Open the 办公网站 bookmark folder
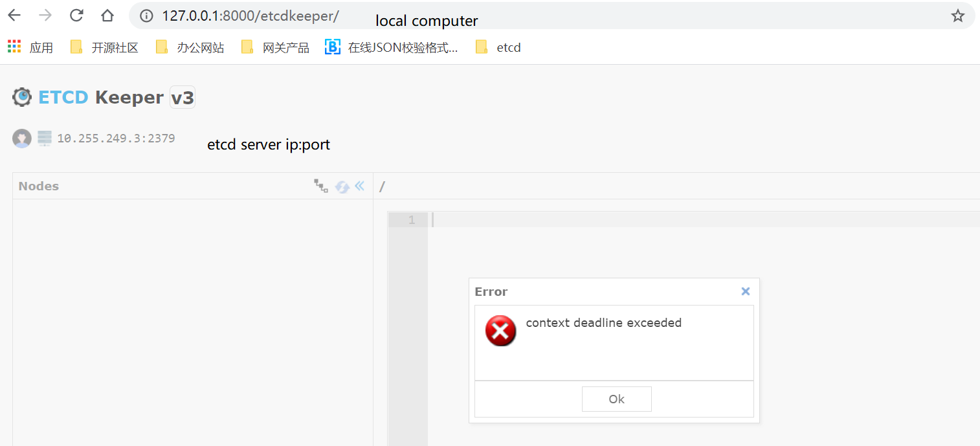Image resolution: width=980 pixels, height=446 pixels. 190,47
